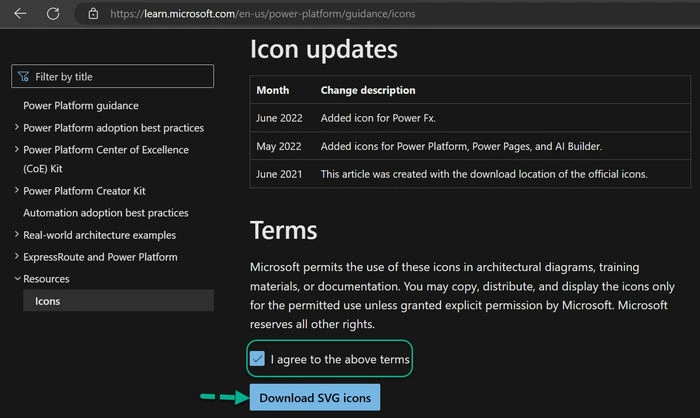
Task: Expand Real-world architecture examples chevron
Action: (x=17, y=235)
